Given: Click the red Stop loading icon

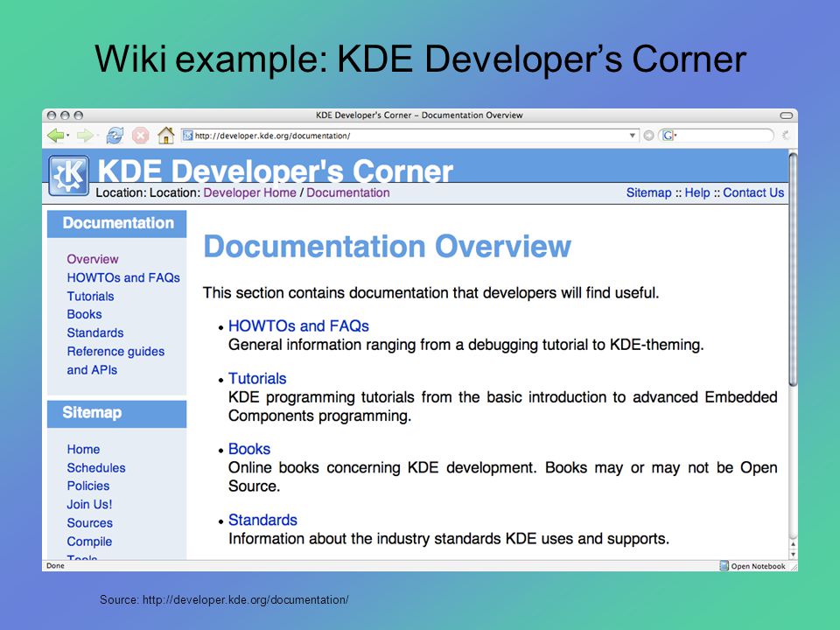Looking at the screenshot, I should [x=140, y=136].
